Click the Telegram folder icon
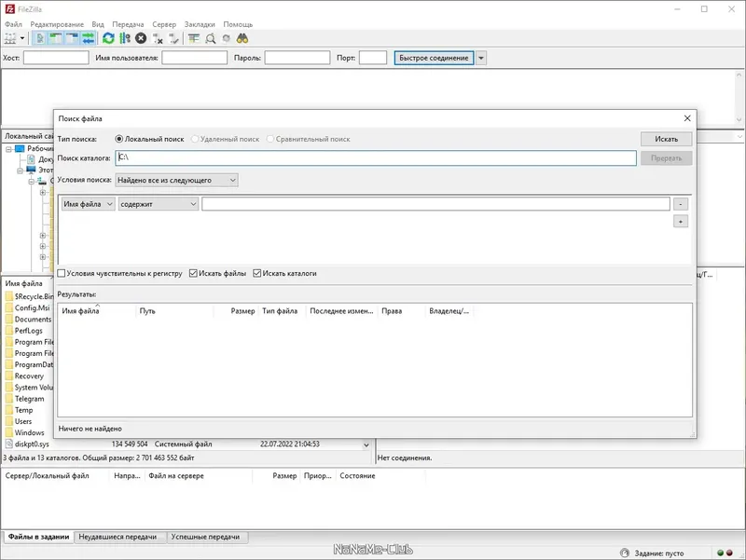 coord(8,399)
